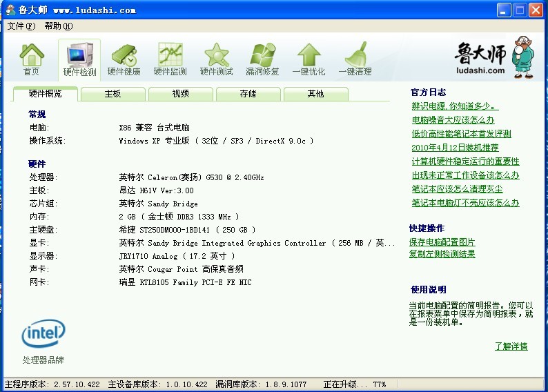
Task: Open the 帮助(H) menu
Action: pos(58,26)
